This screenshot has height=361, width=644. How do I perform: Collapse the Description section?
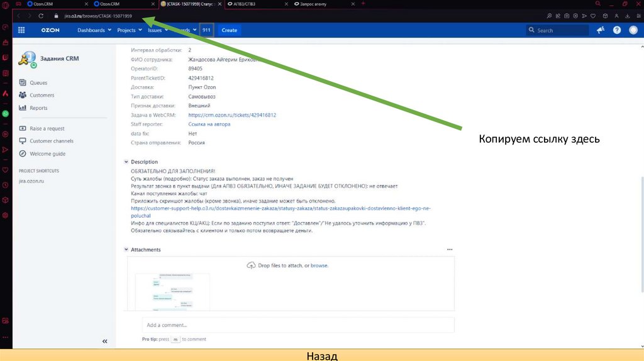coord(126,162)
